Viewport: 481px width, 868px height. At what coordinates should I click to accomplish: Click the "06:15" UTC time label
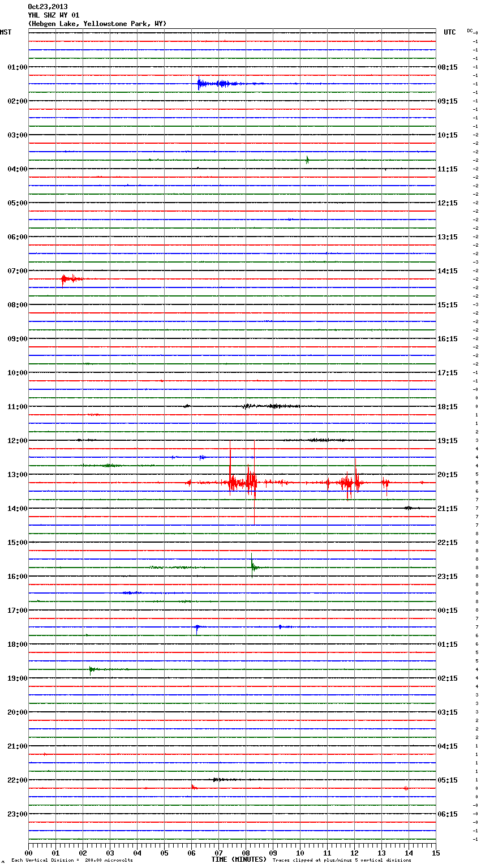pos(448,814)
